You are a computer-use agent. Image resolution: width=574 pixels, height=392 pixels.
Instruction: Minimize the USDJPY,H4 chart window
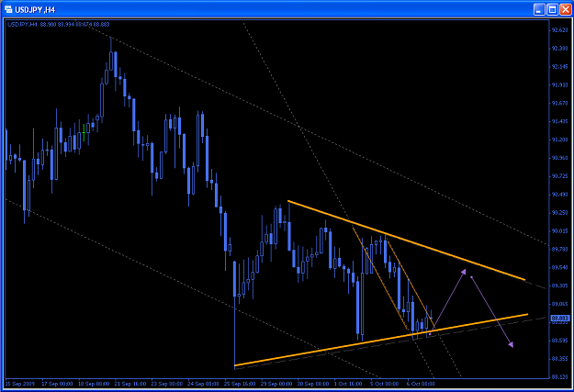pyautogui.click(x=539, y=9)
